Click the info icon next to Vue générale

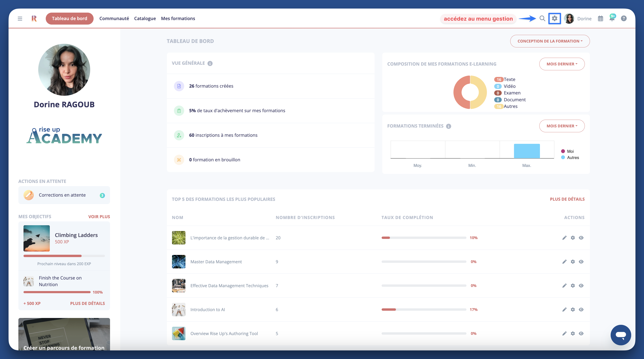[210, 63]
